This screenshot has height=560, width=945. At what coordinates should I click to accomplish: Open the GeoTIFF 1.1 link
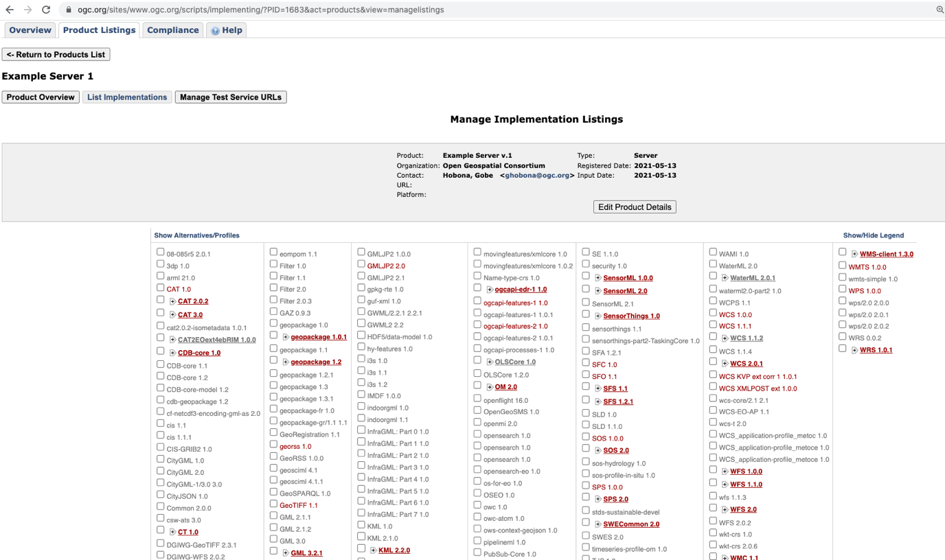point(299,505)
